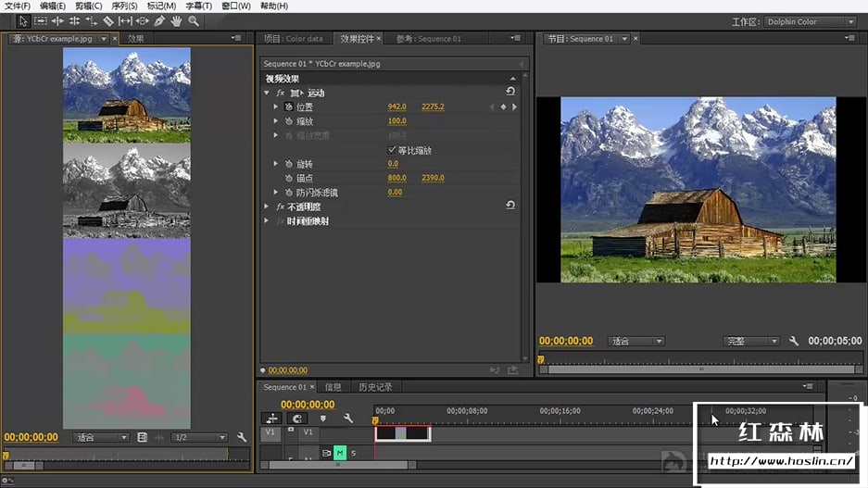Expand the 缩放 property
Viewport: 868px width, 488px height.
(276, 121)
